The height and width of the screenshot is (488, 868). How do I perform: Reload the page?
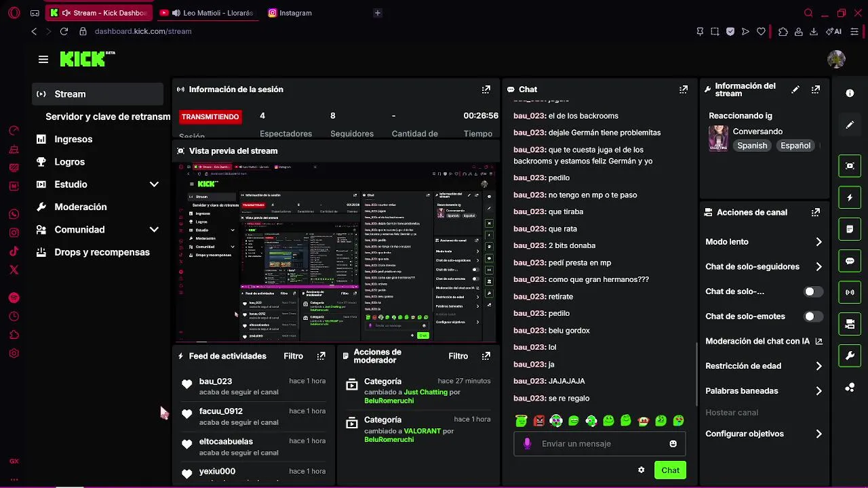pyautogui.click(x=64, y=31)
